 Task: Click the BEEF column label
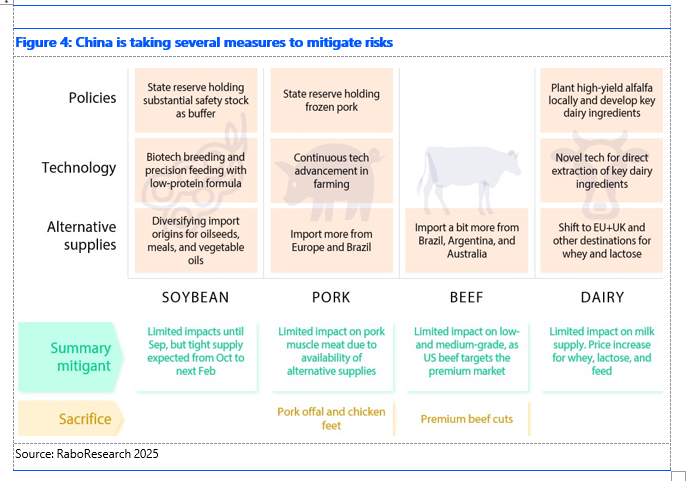pos(467,298)
